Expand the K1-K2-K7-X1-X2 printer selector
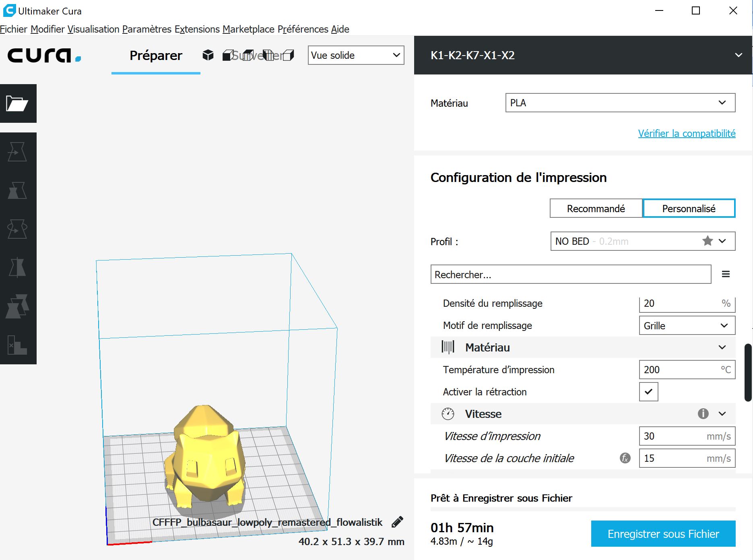The image size is (753, 560). tap(583, 55)
